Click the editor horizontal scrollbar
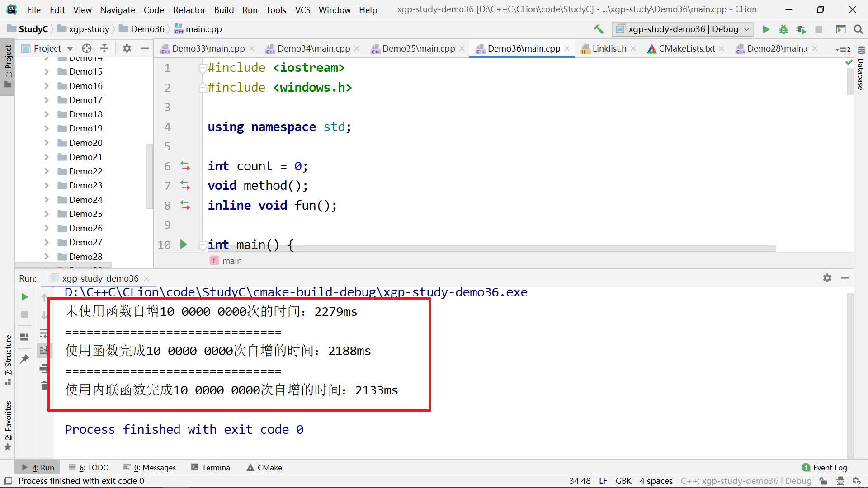868x488 pixels. (492, 249)
